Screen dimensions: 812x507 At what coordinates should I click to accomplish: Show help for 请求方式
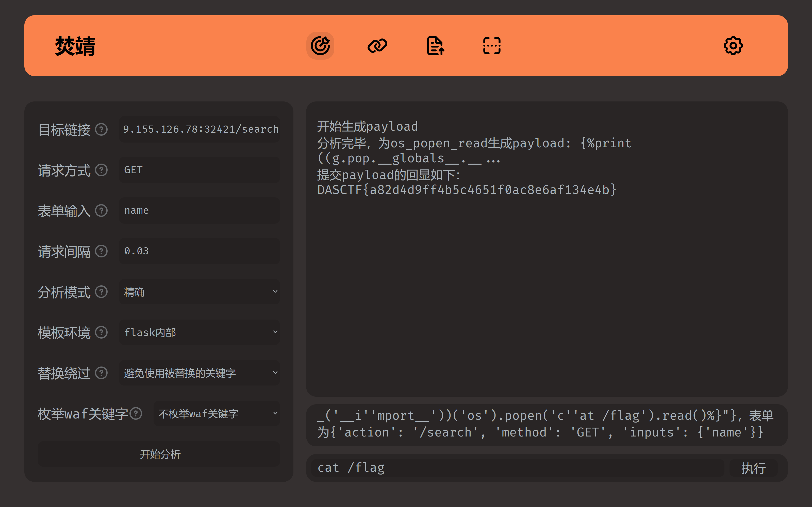tap(101, 170)
